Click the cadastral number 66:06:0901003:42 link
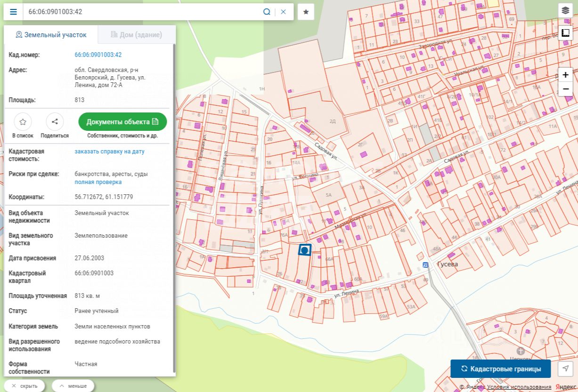The height and width of the screenshot is (392, 578). 98,55
